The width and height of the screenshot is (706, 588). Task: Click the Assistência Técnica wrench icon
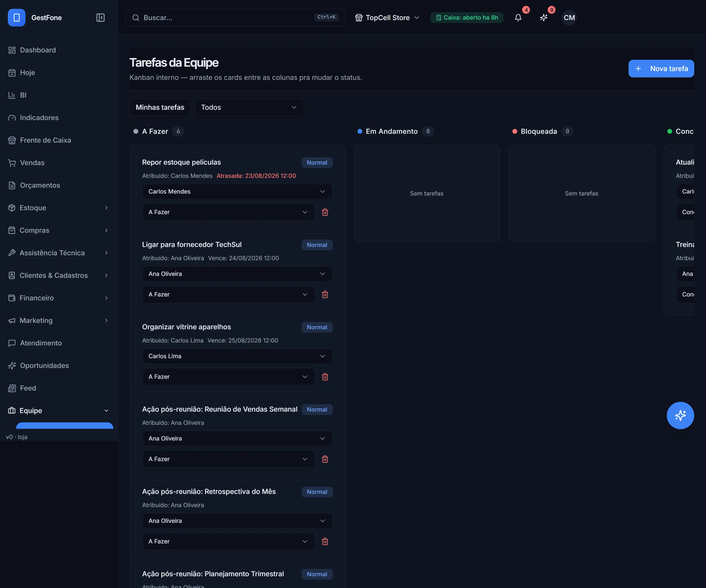[12, 253]
